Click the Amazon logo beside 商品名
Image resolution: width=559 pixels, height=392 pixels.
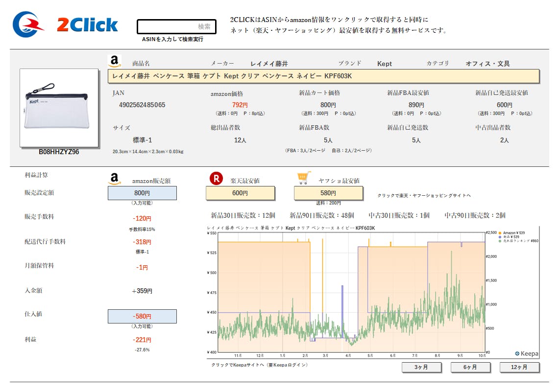[114, 61]
